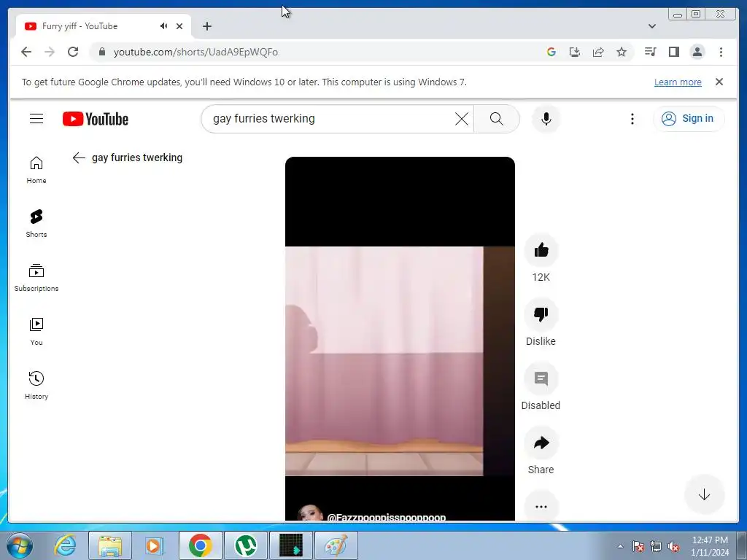Open Chrome profile menu
Viewport: 747px width, 560px height.
(x=697, y=52)
